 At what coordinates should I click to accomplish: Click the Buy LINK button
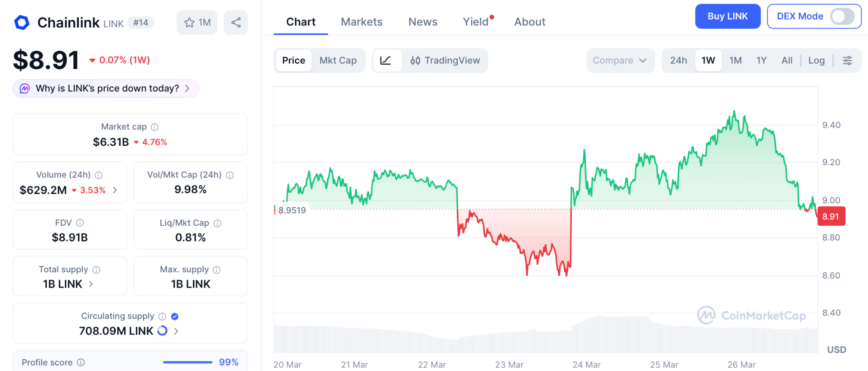click(727, 17)
